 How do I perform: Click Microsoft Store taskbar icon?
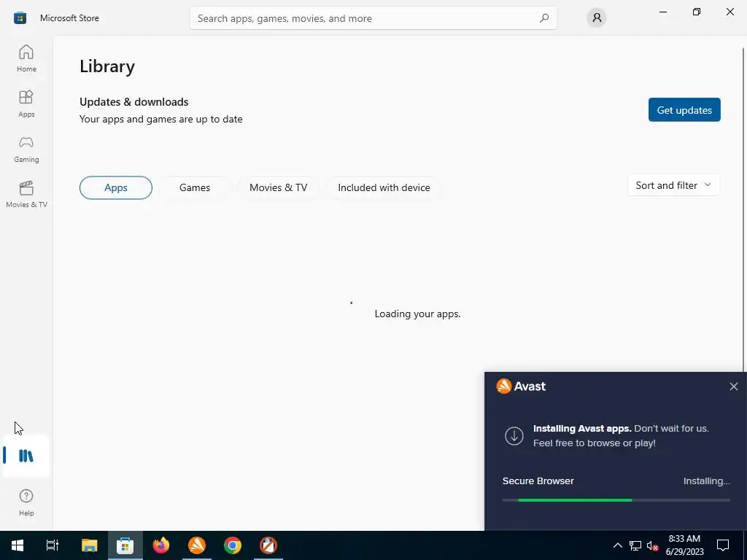[125, 545]
